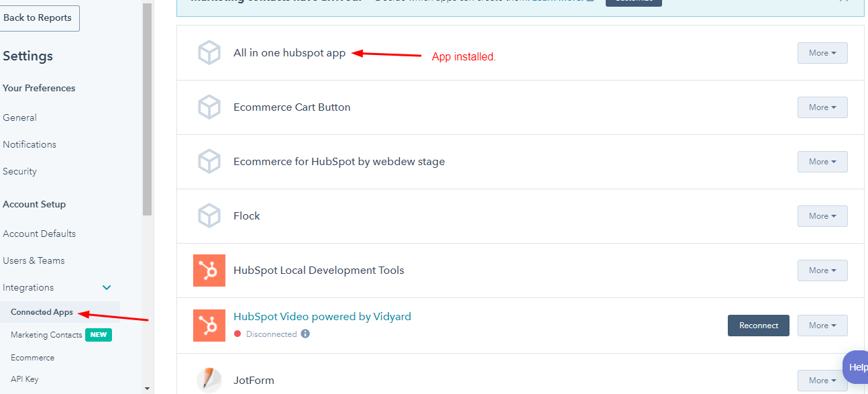Click the Help chat button
This screenshot has height=394, width=868.
(856, 367)
